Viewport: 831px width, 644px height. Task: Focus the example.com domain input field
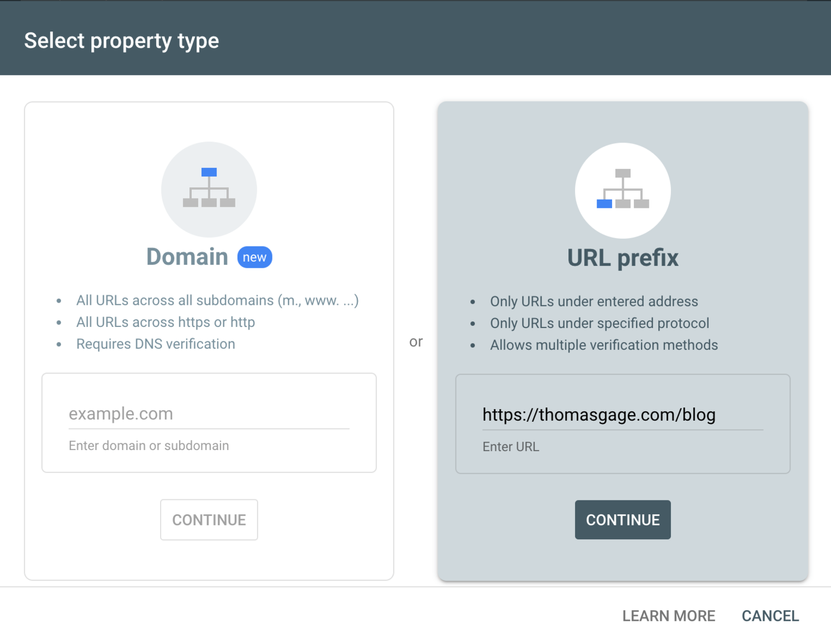click(x=209, y=413)
